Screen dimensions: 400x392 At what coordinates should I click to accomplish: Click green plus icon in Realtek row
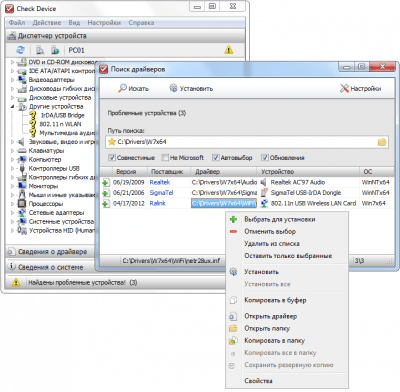point(106,183)
